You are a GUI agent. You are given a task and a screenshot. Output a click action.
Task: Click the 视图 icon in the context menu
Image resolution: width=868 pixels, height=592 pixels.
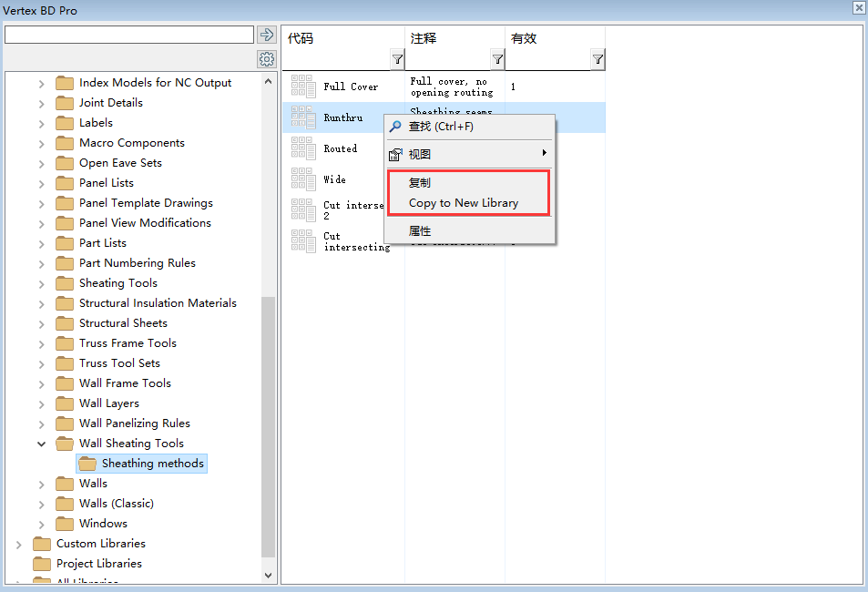pos(395,155)
